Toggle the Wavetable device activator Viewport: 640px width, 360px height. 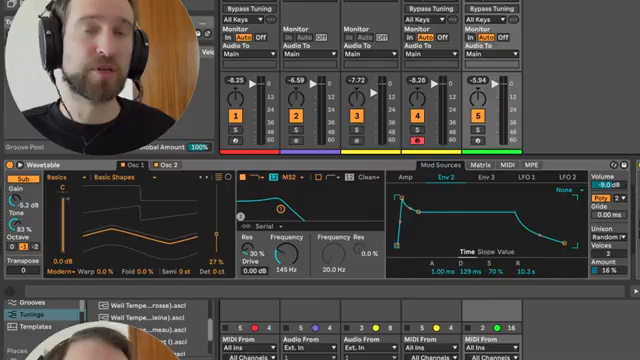[x=9, y=165]
